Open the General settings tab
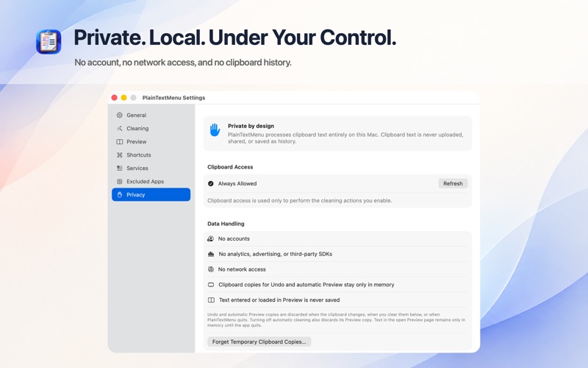Screen dimensions: 588x368 pyautogui.click(x=151, y=116)
